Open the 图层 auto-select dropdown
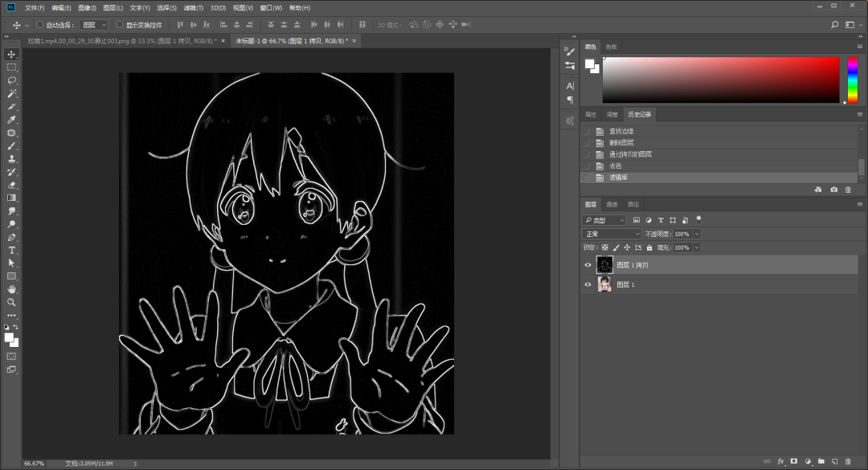 click(x=94, y=25)
